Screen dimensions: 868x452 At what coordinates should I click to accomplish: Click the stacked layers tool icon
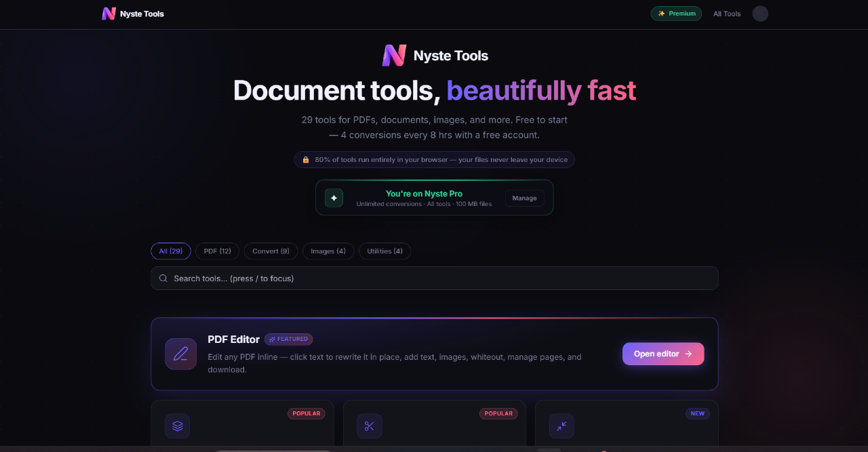(178, 426)
